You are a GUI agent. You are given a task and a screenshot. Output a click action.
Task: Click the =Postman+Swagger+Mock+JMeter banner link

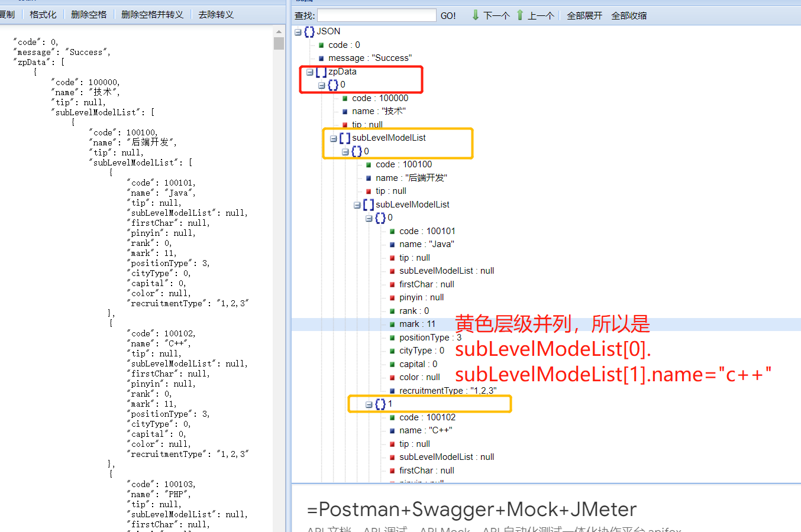click(x=472, y=510)
